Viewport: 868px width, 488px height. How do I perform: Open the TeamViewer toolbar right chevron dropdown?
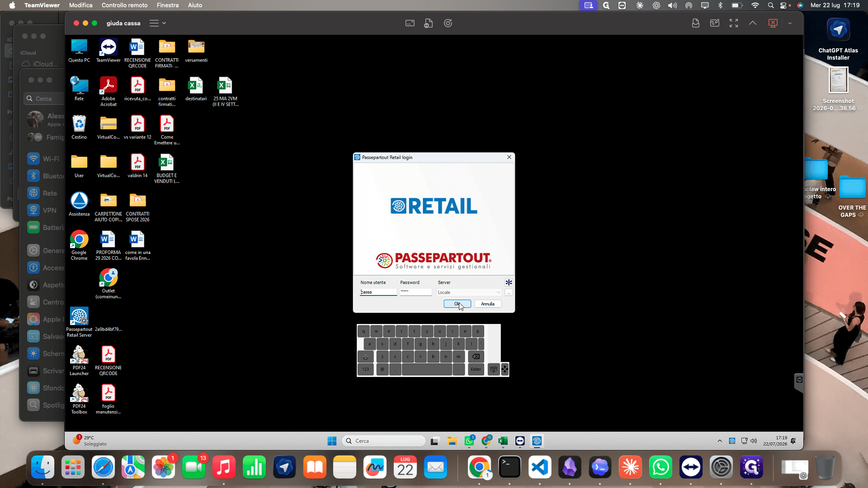790,23
